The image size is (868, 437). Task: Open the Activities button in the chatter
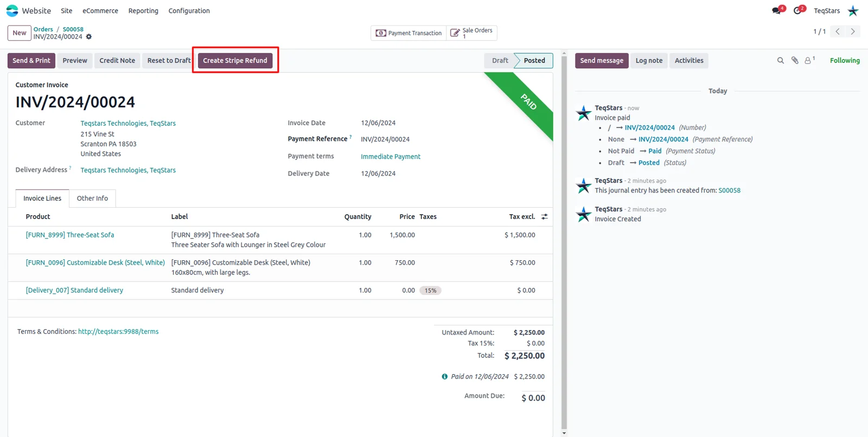pos(689,61)
